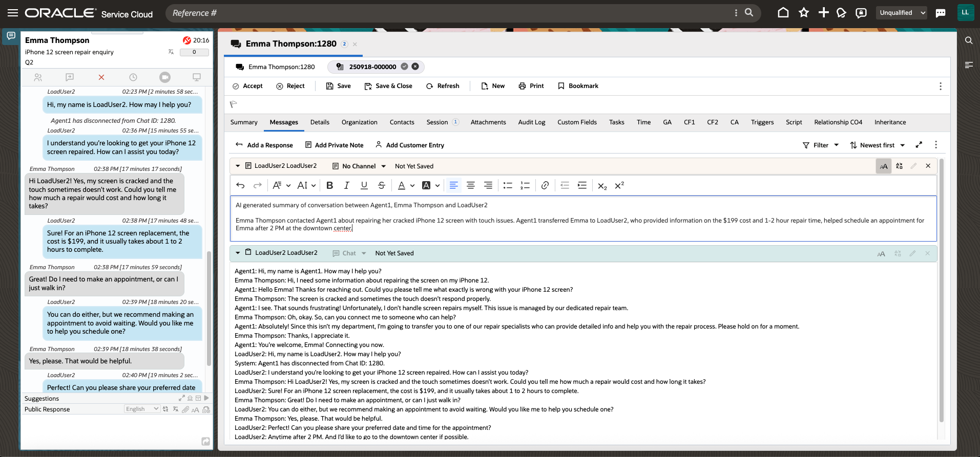Open Favorites star icon in header

click(804, 13)
